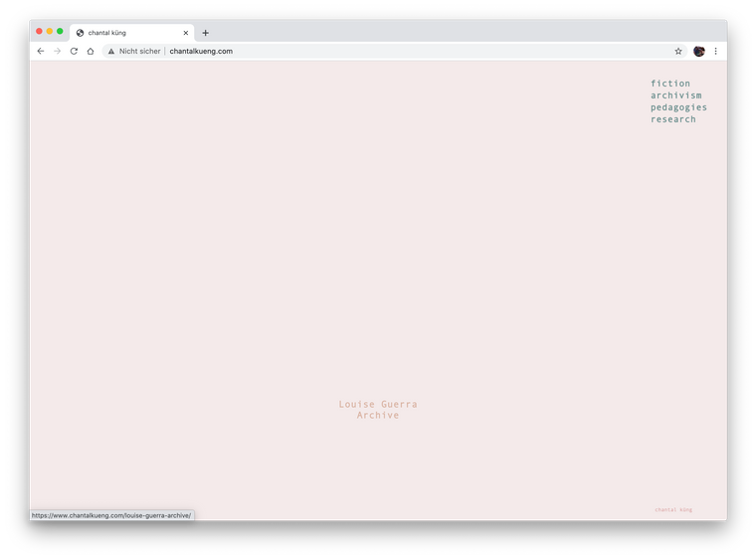This screenshot has height=559, width=756.
Task: Open Chrome's three-dot menu
Action: [715, 51]
